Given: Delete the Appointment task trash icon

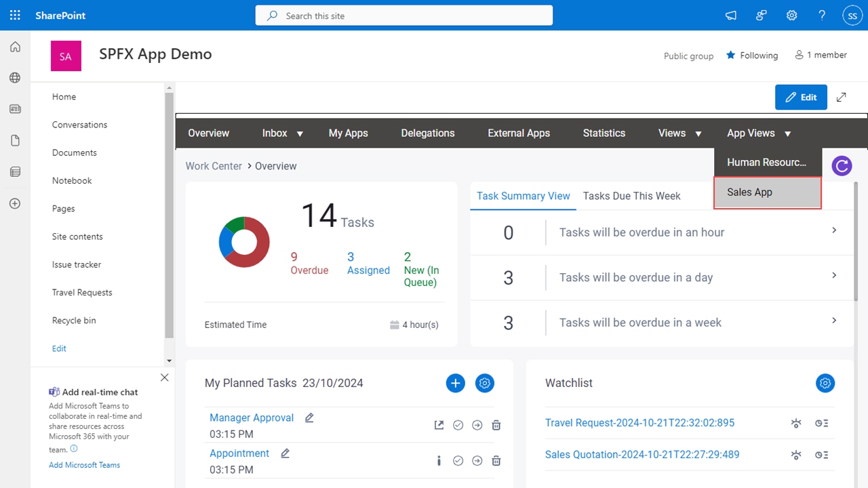Looking at the screenshot, I should click(x=496, y=460).
